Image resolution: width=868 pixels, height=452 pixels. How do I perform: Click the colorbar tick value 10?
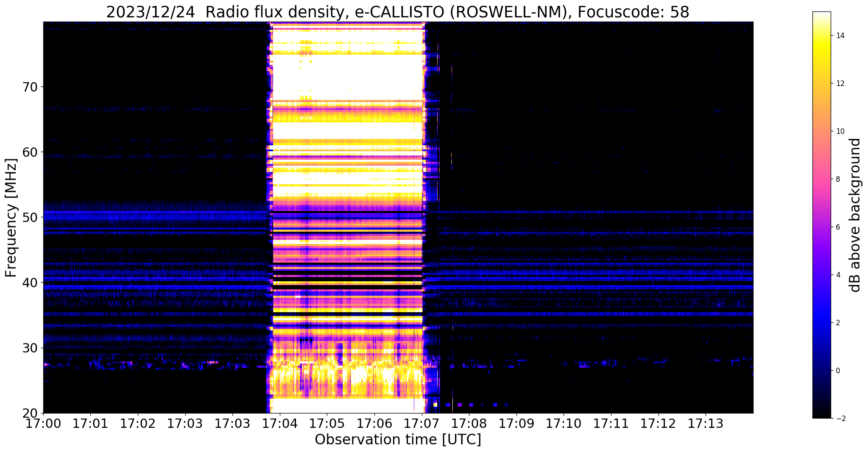840,131
